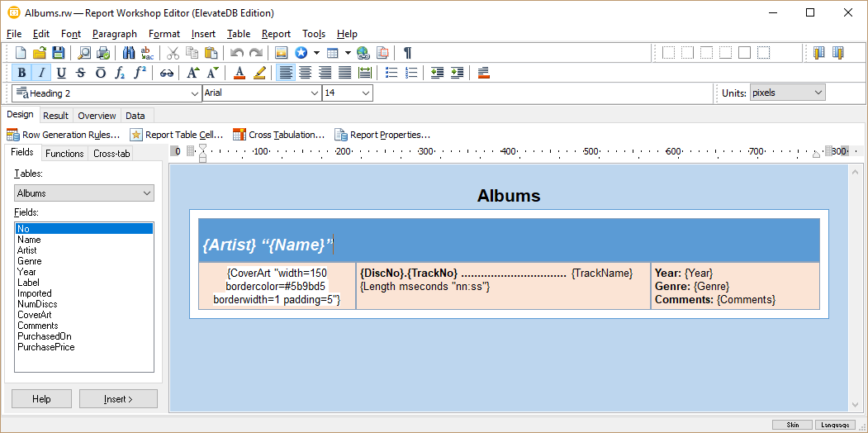Viewport: 868px width, 433px height.
Task: Open the Paragraph menu
Action: point(115,34)
